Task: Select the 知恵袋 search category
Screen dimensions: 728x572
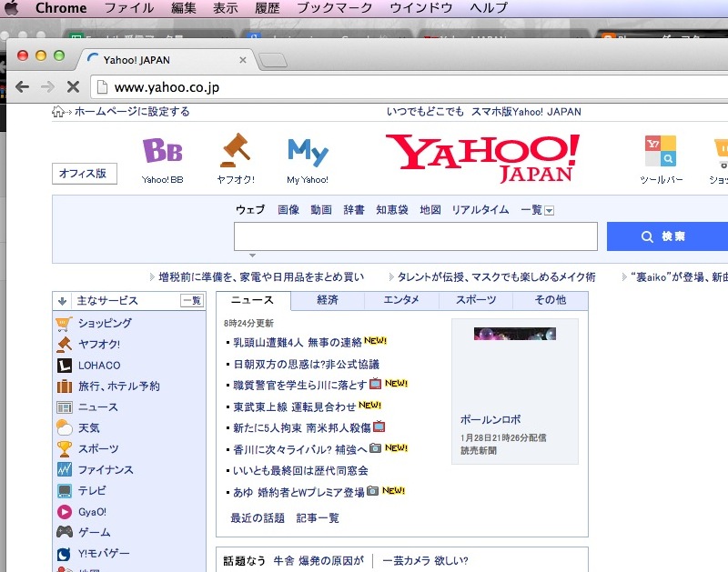Action: pos(392,210)
